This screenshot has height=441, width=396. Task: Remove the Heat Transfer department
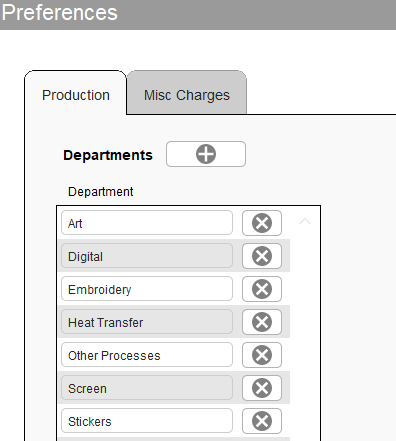click(262, 322)
